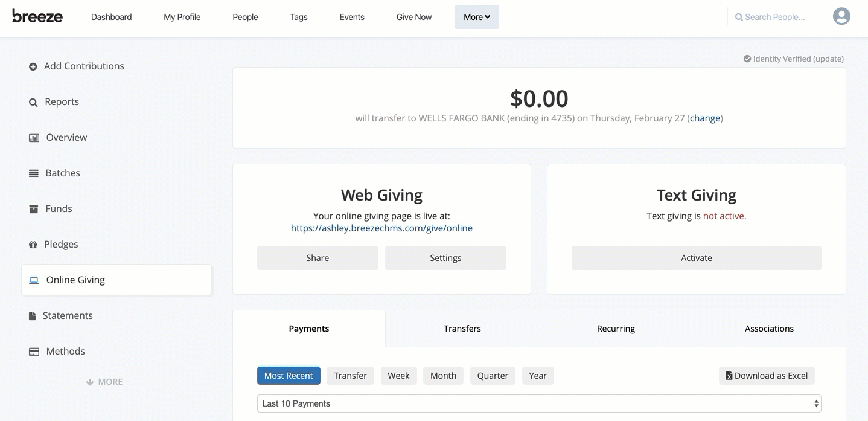
Task: Click the breeze logo
Action: pos(37,16)
